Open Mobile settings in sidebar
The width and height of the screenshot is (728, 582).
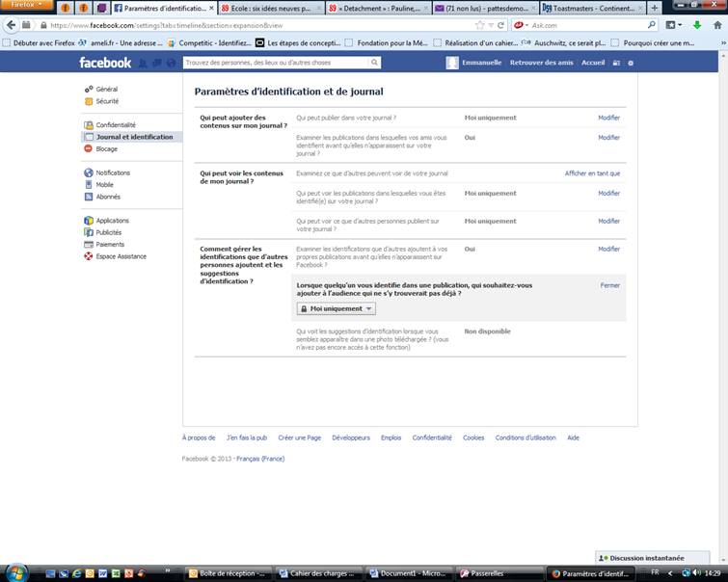tap(104, 185)
